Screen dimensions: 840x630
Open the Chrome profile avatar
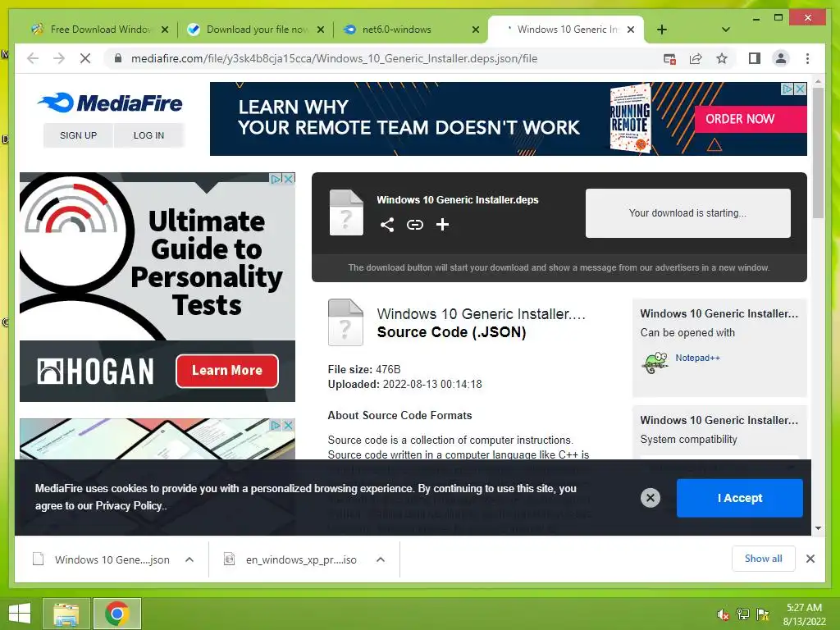coord(781,58)
